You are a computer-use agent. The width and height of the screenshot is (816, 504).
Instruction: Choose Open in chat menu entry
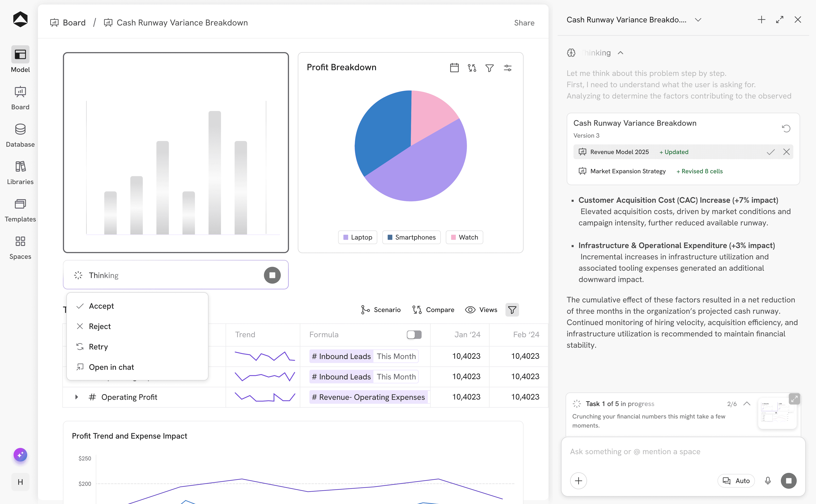click(111, 367)
